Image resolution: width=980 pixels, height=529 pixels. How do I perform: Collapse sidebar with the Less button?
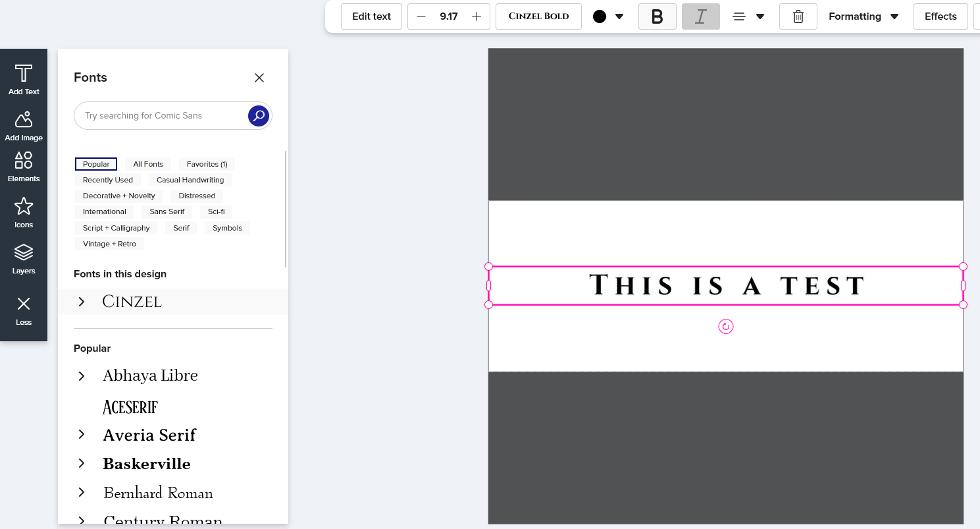coord(24,310)
